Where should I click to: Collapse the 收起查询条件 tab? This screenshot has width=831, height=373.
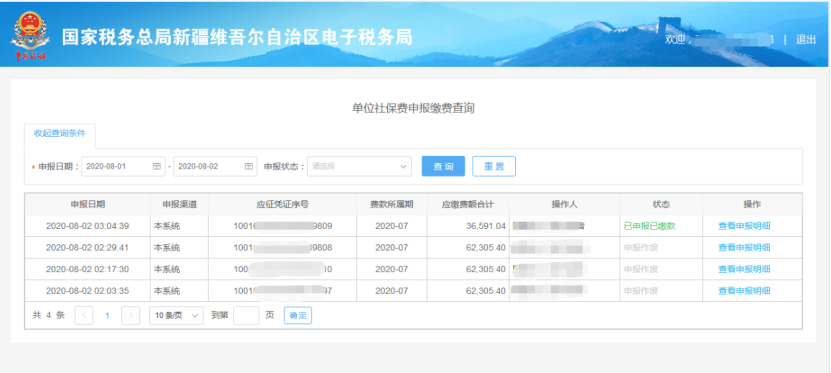coord(59,134)
